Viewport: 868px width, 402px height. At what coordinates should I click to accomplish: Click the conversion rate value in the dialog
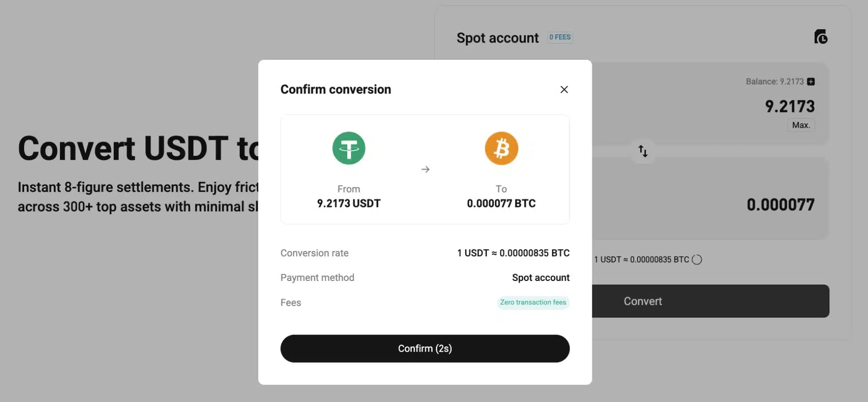point(513,253)
